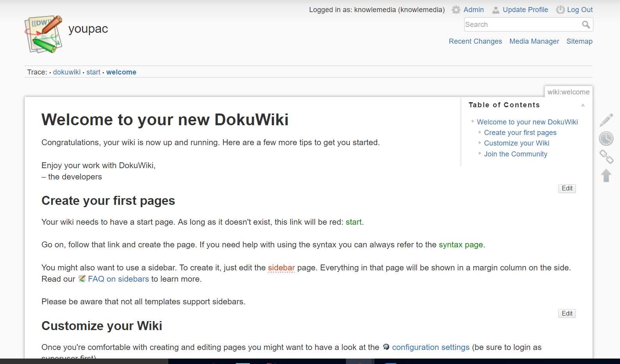
Task: Open Old revisions clock icon
Action: pyautogui.click(x=606, y=138)
